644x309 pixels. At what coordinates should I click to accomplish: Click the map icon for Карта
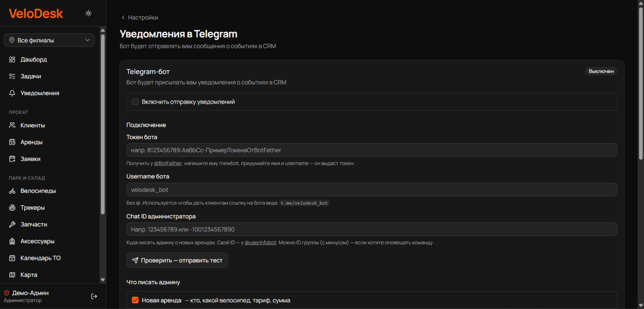12,275
